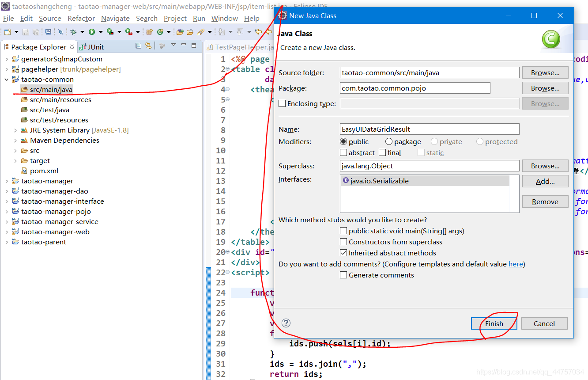Click the Coverage run icon
Screen dimensions: 588x380
110,32
